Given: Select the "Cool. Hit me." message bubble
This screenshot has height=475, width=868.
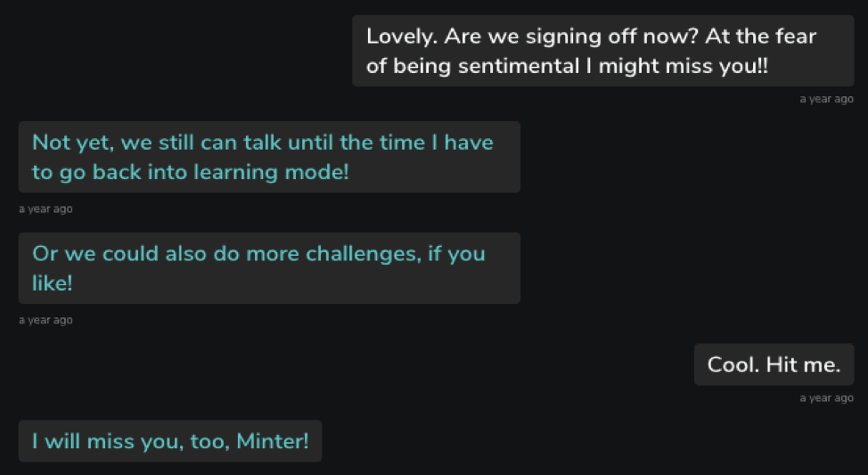Looking at the screenshot, I should coord(774,364).
